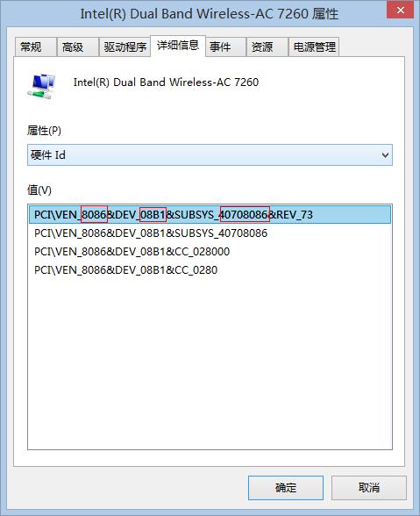420x516 pixels.
Task: Click the dropdown arrow of 属性 combo box
Action: [385, 155]
